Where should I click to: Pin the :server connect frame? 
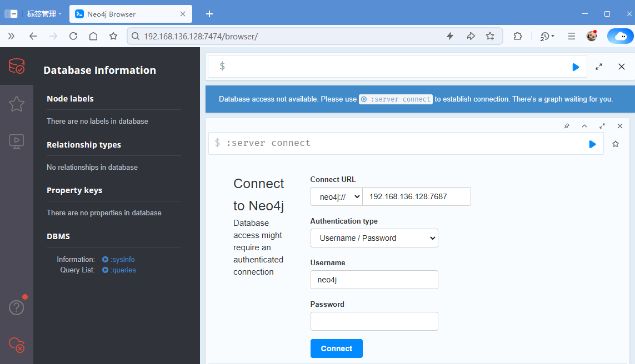pos(567,126)
